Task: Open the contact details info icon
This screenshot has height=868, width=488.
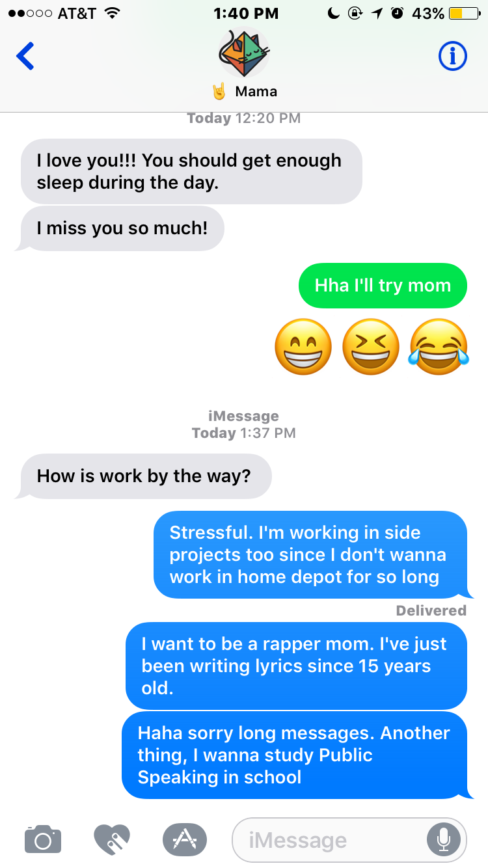Action: coord(452,57)
